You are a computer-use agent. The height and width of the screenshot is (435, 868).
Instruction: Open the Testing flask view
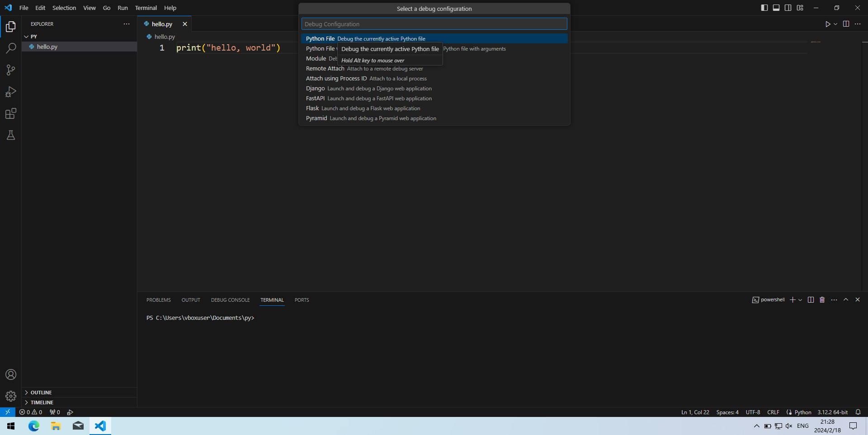[11, 135]
